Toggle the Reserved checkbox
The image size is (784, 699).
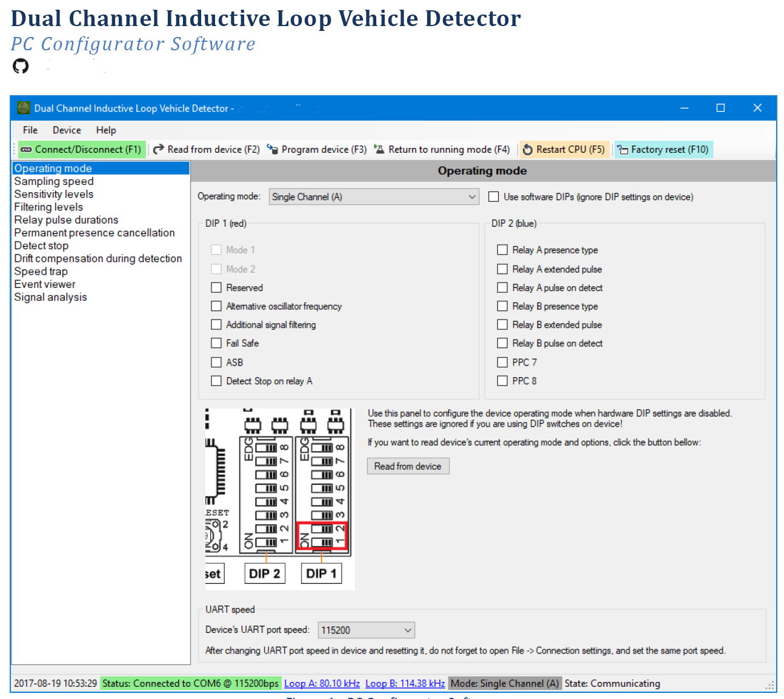(x=216, y=287)
